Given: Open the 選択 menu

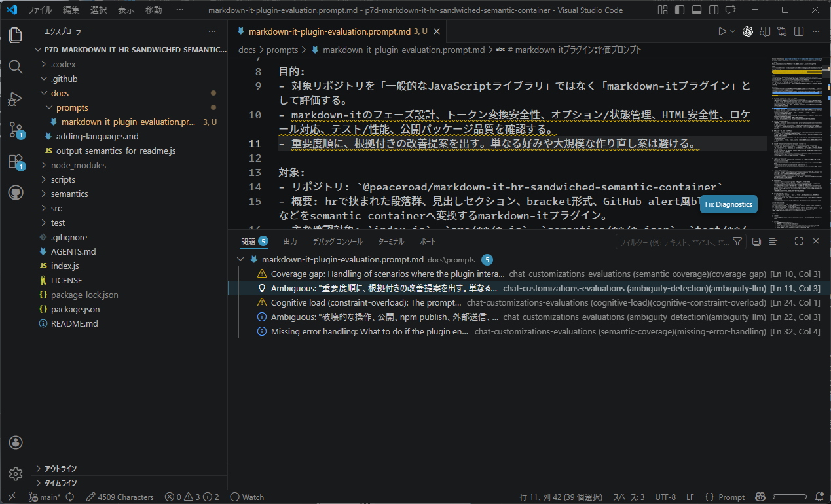Looking at the screenshot, I should point(99,10).
